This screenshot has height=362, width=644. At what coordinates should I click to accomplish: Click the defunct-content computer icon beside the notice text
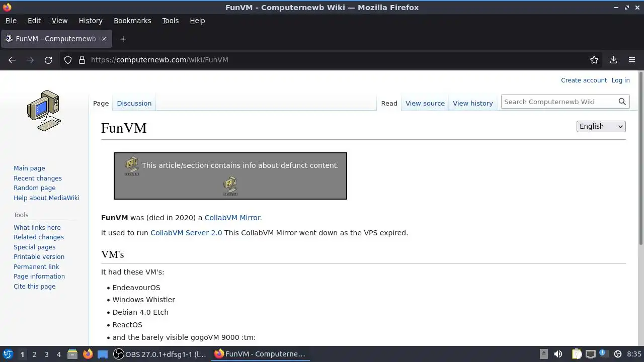point(132,166)
